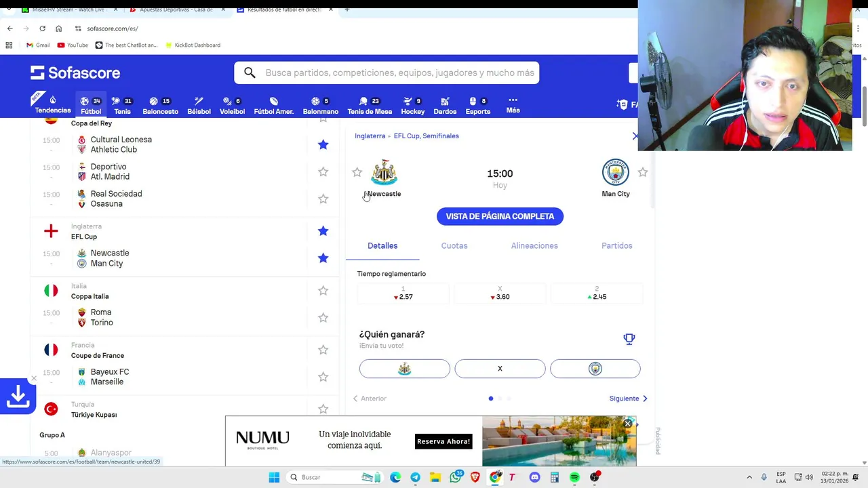
Task: Favorite the Türkiye Kupası league
Action: [323, 409]
